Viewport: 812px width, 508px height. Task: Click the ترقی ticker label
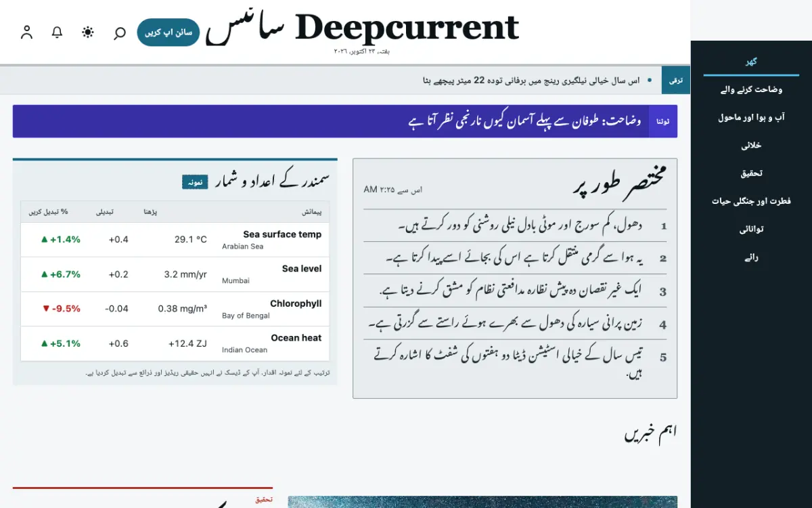click(676, 81)
